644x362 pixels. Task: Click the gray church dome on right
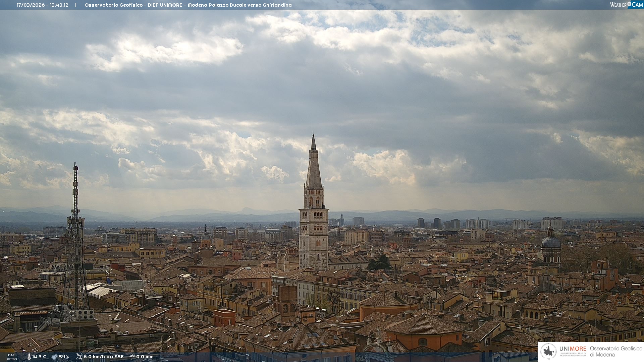(x=551, y=242)
